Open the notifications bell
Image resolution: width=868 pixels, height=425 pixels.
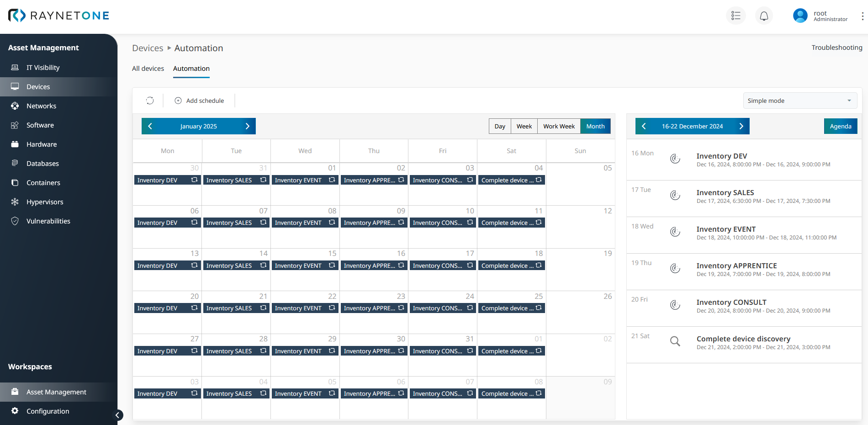[764, 16]
